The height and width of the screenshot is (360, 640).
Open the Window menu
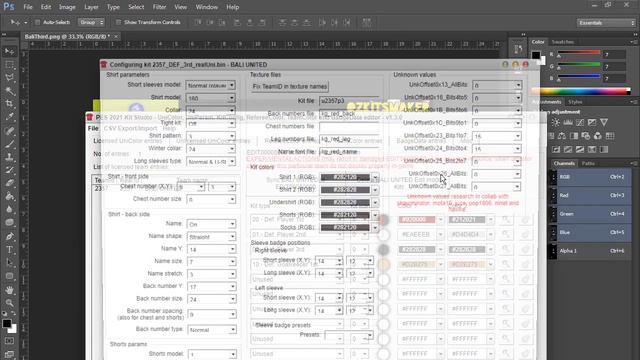pyautogui.click(x=207, y=7)
